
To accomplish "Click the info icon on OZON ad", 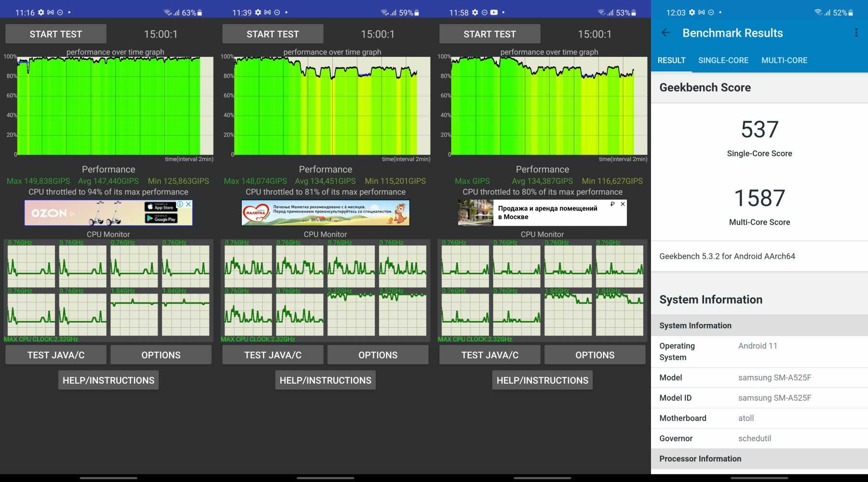I will coord(180,204).
